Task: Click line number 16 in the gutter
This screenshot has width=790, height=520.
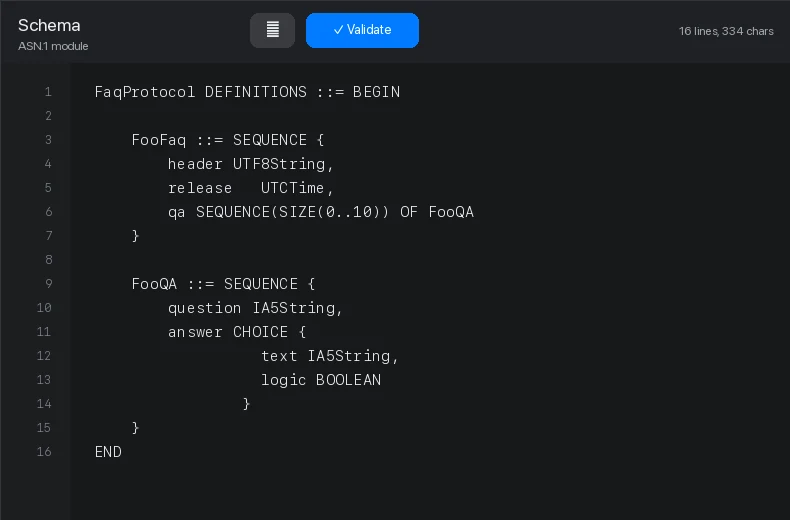Action: pos(44,451)
